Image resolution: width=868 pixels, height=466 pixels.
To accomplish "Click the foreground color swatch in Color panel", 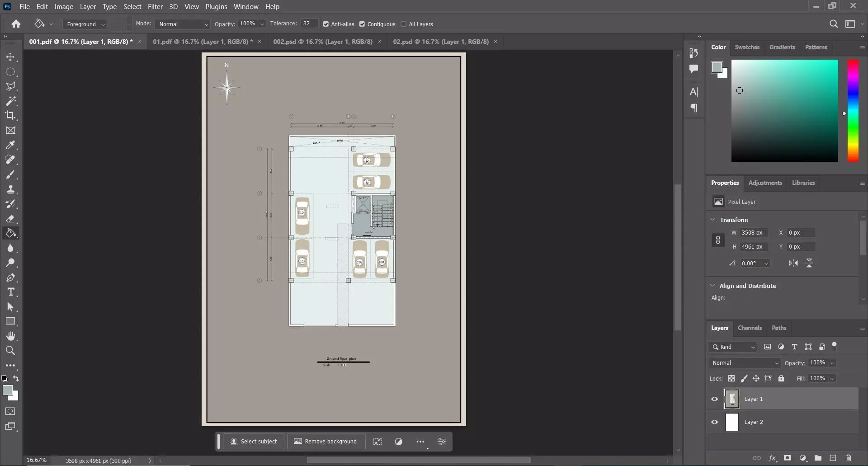I will click(717, 68).
